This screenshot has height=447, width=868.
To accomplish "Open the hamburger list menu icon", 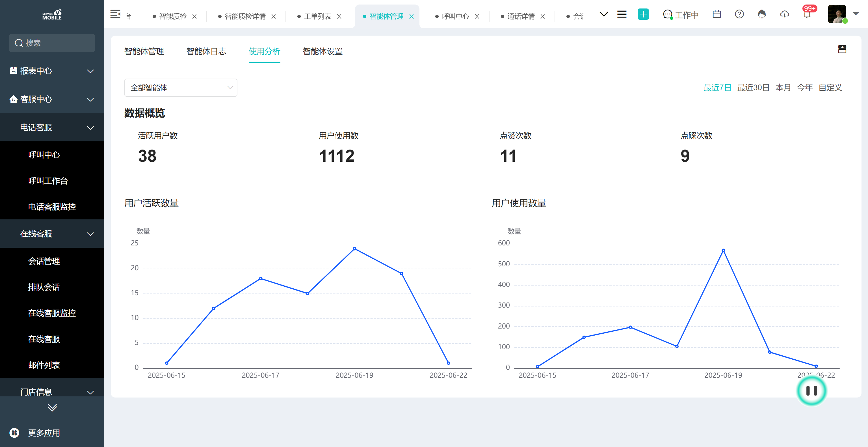I will tap(622, 14).
